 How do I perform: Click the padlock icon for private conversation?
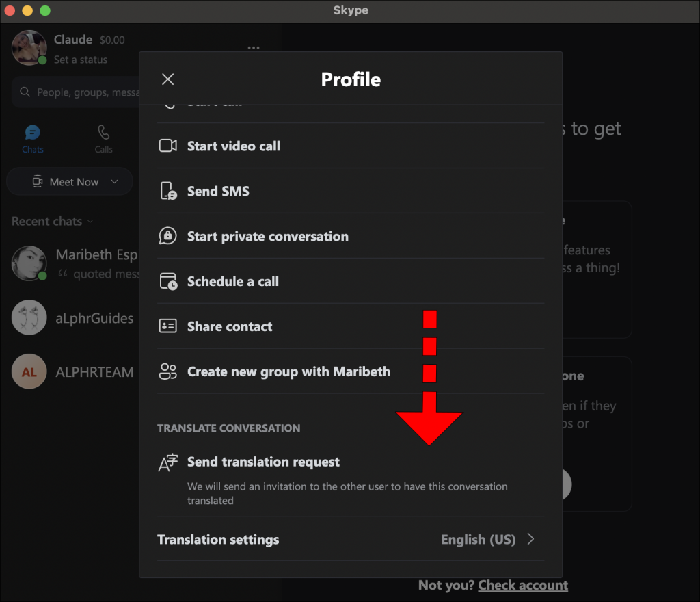(170, 236)
